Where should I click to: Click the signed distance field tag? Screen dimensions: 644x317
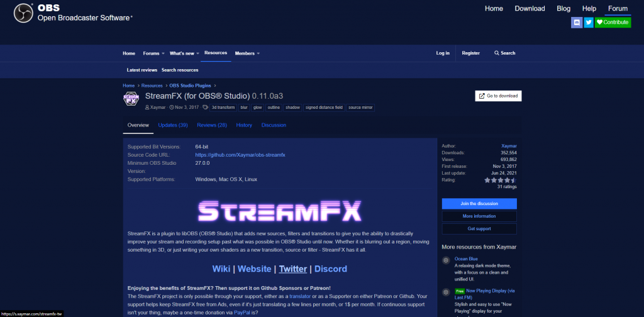(324, 108)
